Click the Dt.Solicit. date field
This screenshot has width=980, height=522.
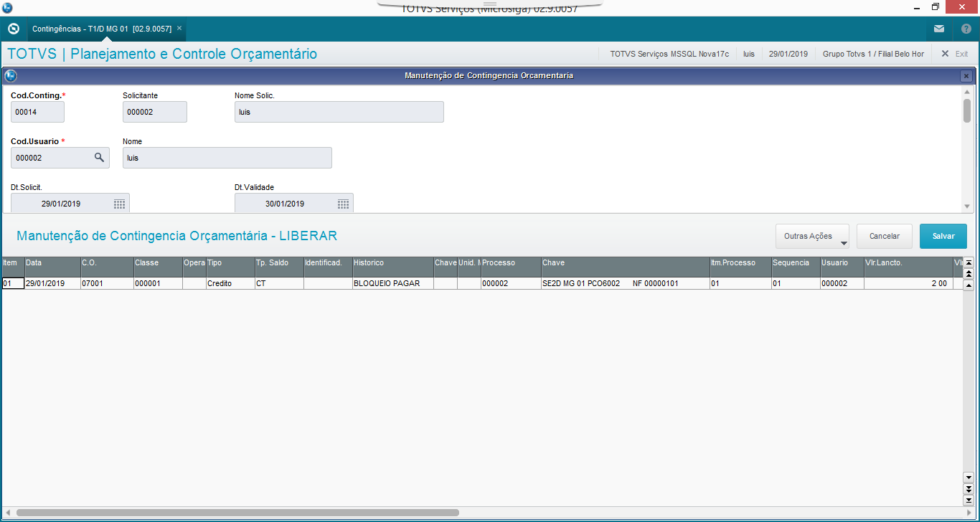click(70, 204)
